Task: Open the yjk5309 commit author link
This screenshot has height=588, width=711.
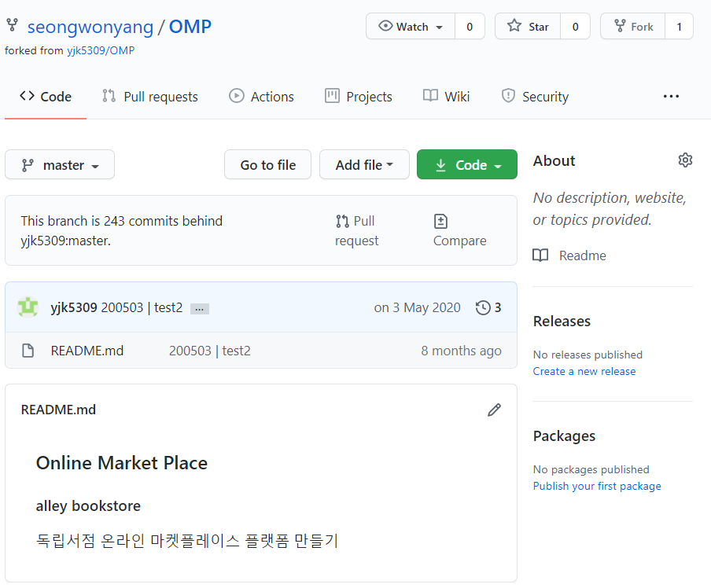Action: tap(74, 307)
